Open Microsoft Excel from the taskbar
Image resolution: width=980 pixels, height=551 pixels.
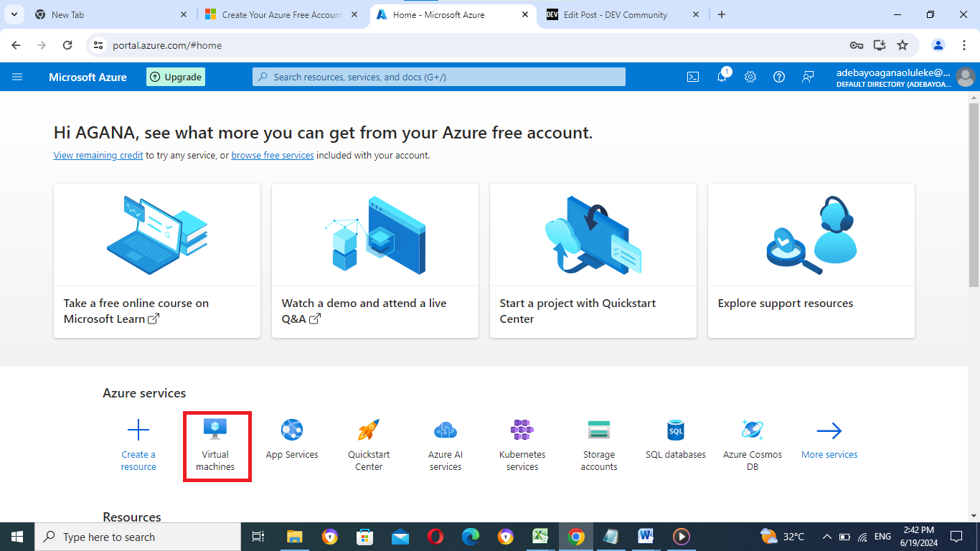540,537
